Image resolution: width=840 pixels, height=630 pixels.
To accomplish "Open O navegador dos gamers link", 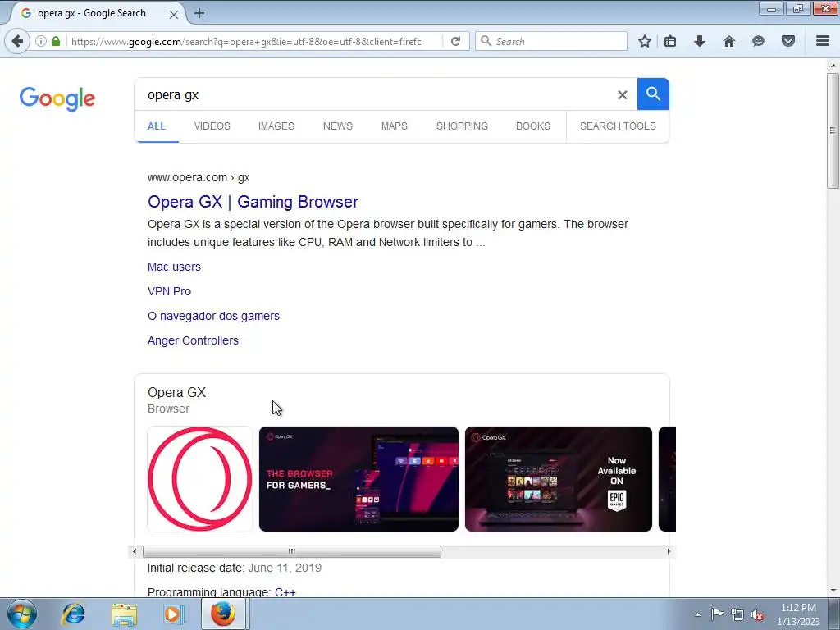I will click(213, 316).
